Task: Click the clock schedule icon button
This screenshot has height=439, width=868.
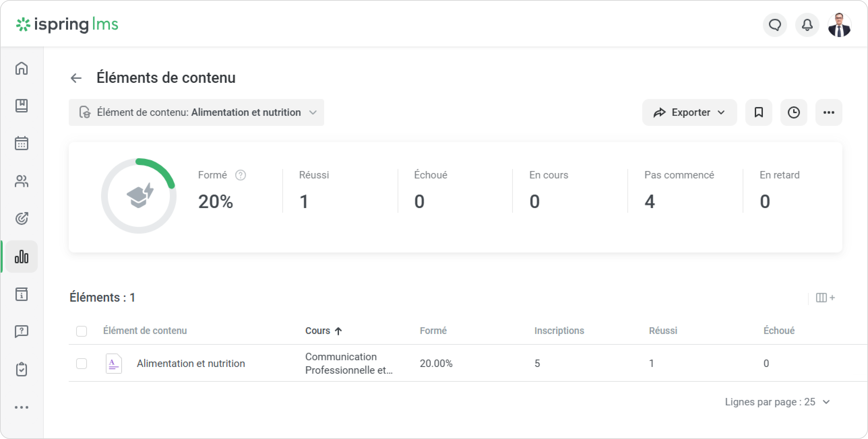Action: [794, 112]
